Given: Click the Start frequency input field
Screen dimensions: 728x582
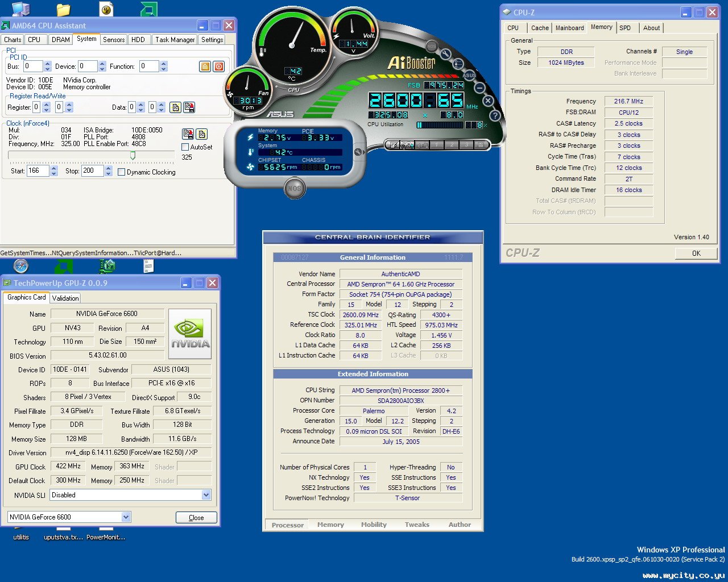Looking at the screenshot, I should [x=38, y=171].
